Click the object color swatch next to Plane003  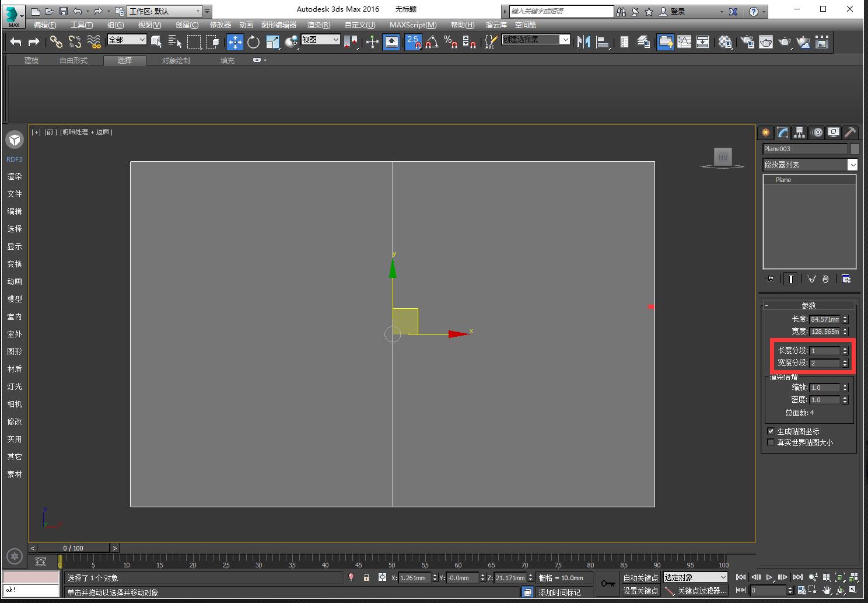coord(855,149)
